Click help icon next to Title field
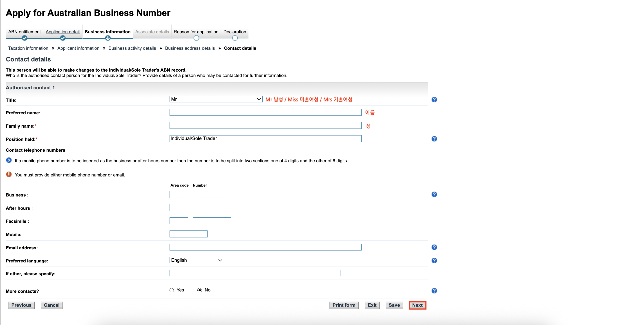 pos(434,99)
